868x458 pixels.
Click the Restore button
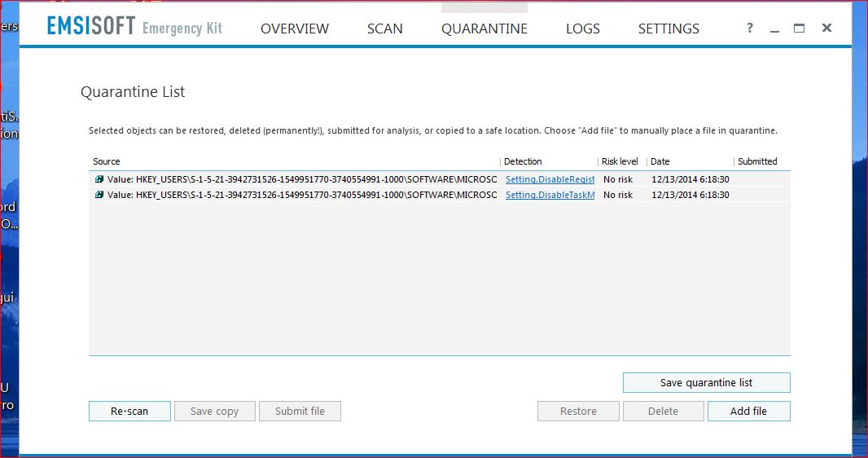pyautogui.click(x=578, y=411)
